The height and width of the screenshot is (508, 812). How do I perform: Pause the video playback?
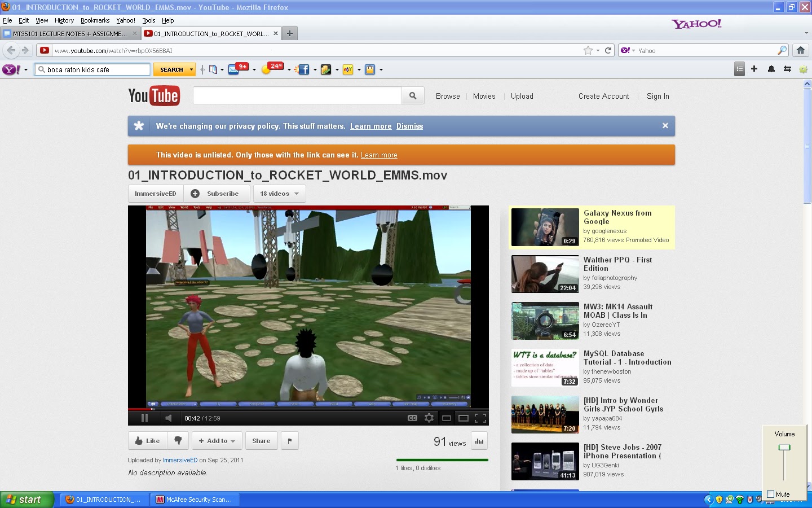click(144, 418)
